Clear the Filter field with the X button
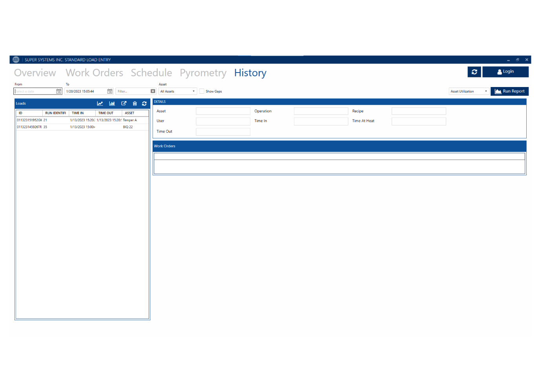 coord(153,91)
